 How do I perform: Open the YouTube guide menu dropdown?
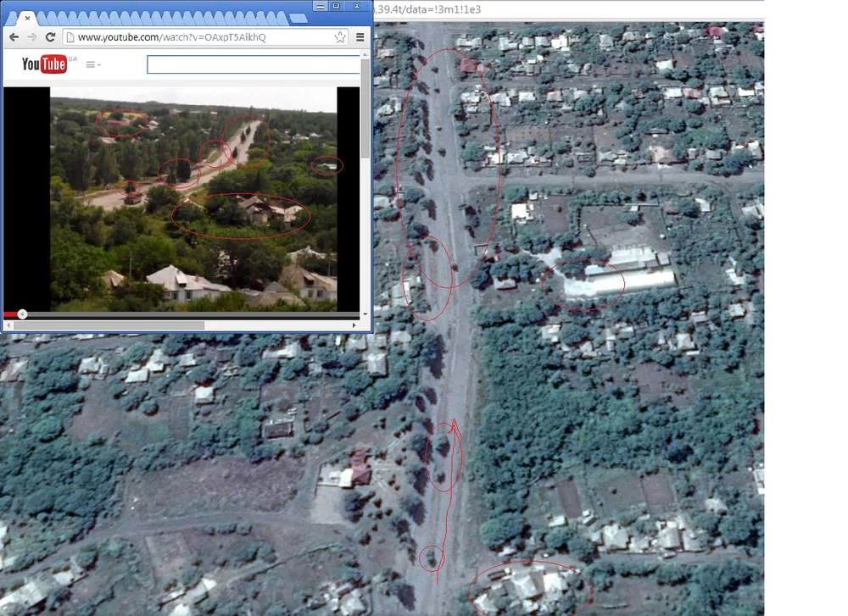pyautogui.click(x=93, y=65)
